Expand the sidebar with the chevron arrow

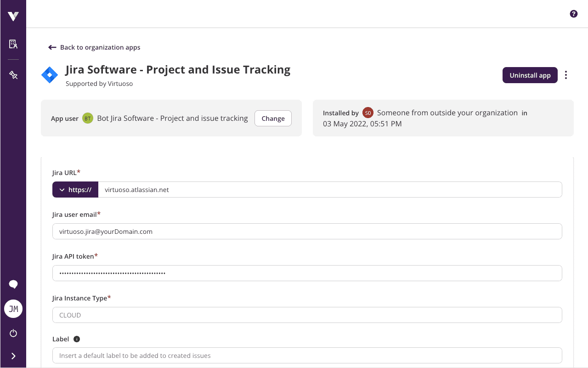click(13, 356)
